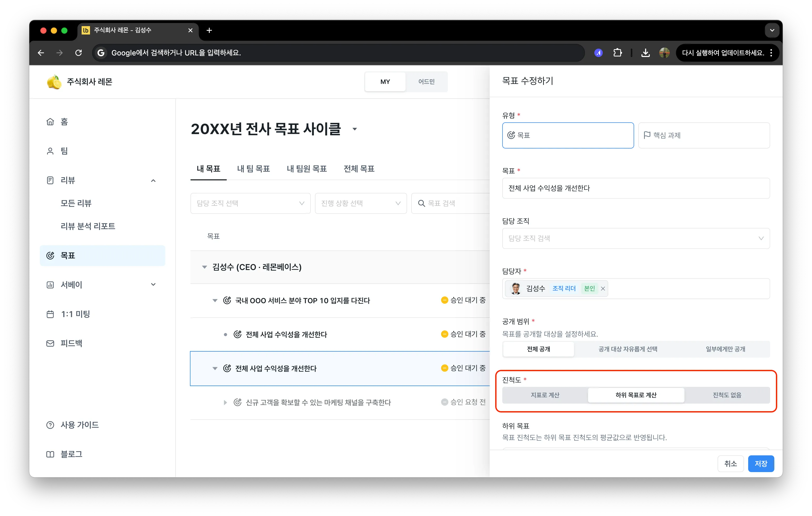The height and width of the screenshot is (516, 812).
Task: Click the search icon in 목표 검색
Action: click(x=421, y=203)
